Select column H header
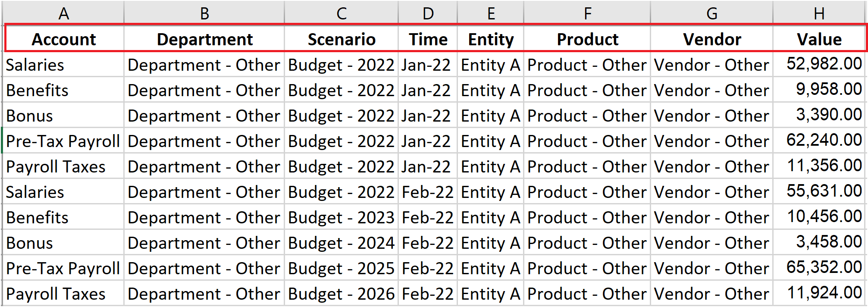This screenshot has width=868, height=307. [819, 13]
